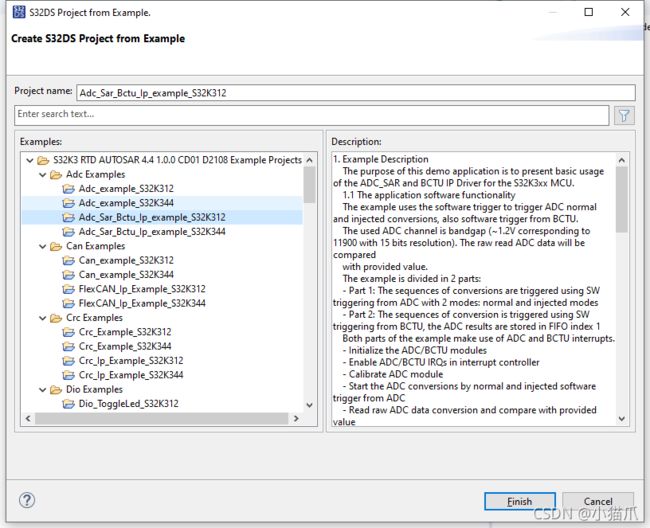Click the examples tree scroll up arrow
This screenshot has width=650, height=528.
point(309,160)
